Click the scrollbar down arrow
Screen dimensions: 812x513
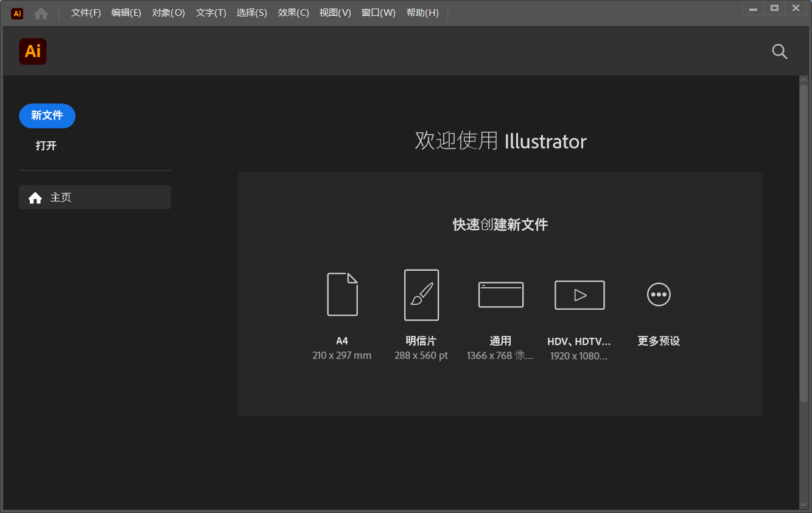point(803,504)
